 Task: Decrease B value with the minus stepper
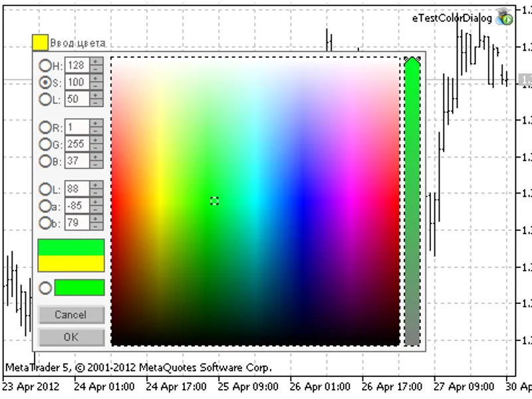(96, 164)
